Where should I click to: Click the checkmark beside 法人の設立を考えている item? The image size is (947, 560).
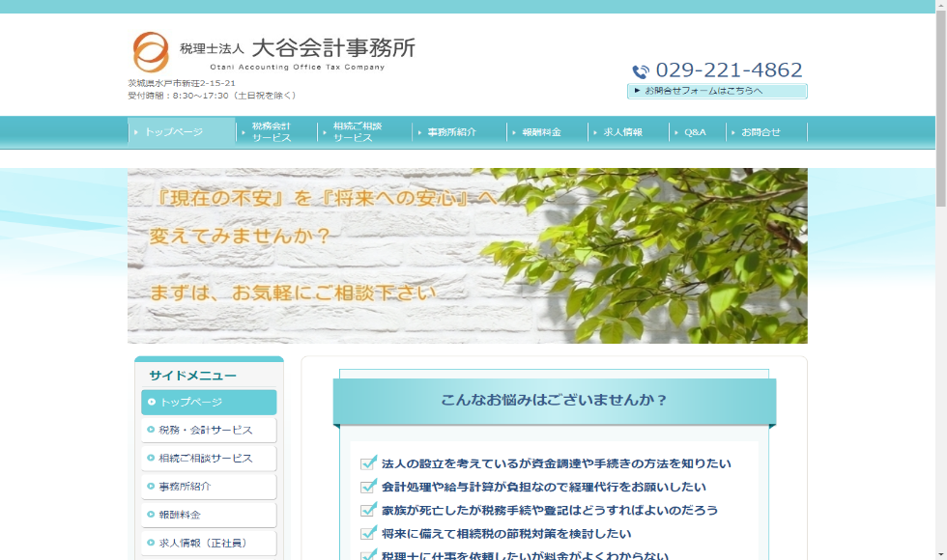pyautogui.click(x=368, y=463)
